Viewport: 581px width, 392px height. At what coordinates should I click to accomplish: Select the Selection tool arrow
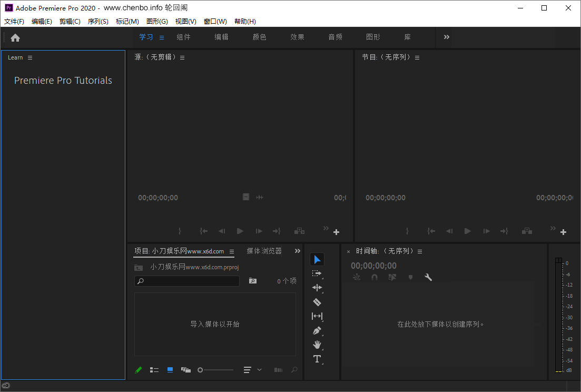(x=317, y=259)
